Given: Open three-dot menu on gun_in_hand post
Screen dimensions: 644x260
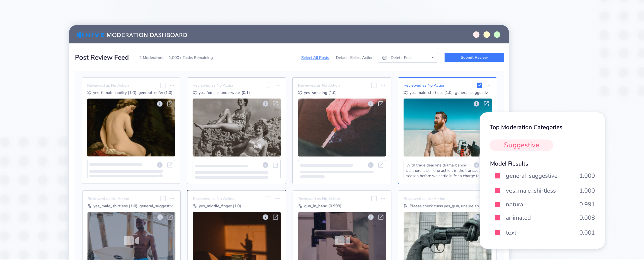Looking at the screenshot, I should tap(383, 199).
